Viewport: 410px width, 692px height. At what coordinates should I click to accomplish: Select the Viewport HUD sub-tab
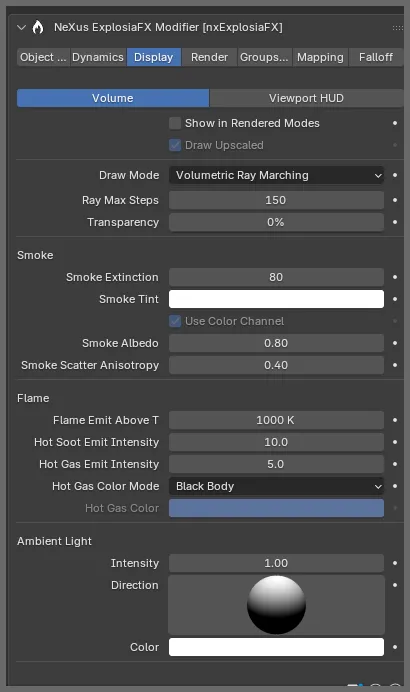[306, 98]
